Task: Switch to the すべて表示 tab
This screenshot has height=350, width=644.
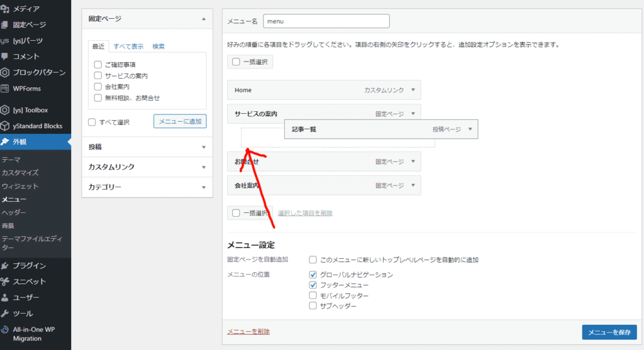Action: 128,46
